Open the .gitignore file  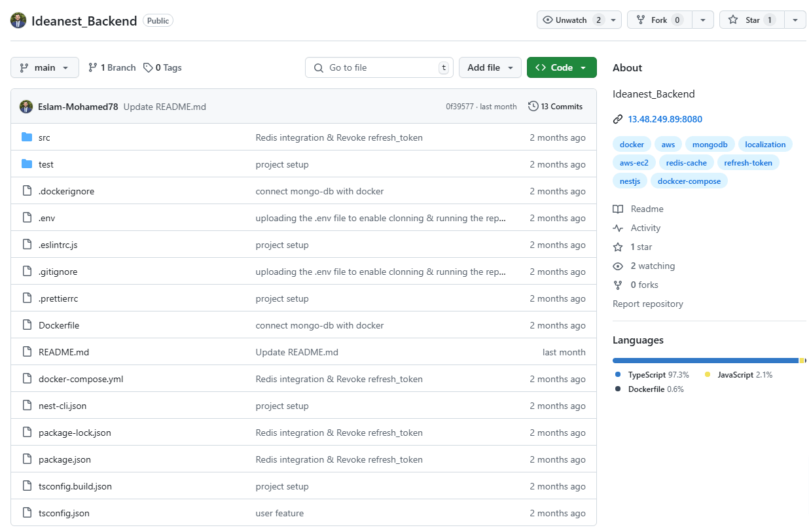point(58,272)
